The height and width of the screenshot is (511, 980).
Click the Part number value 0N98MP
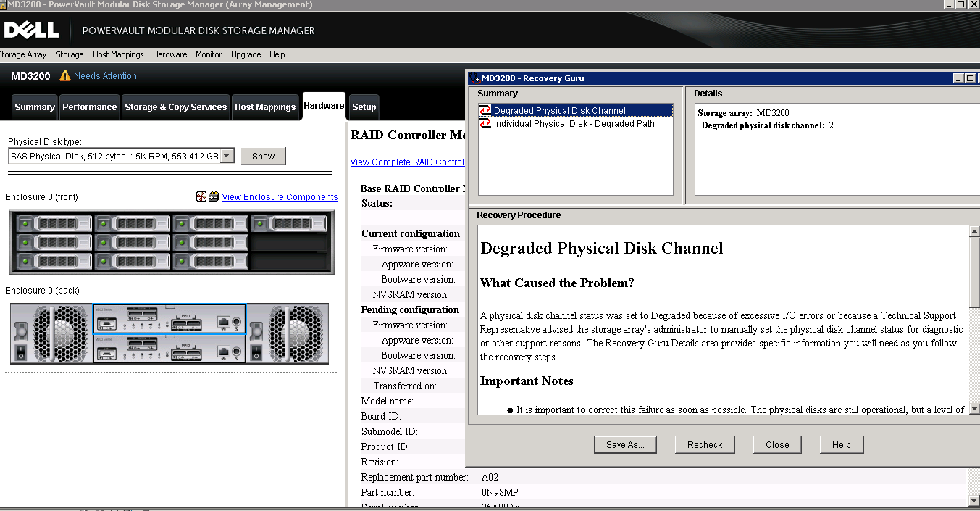click(x=500, y=493)
